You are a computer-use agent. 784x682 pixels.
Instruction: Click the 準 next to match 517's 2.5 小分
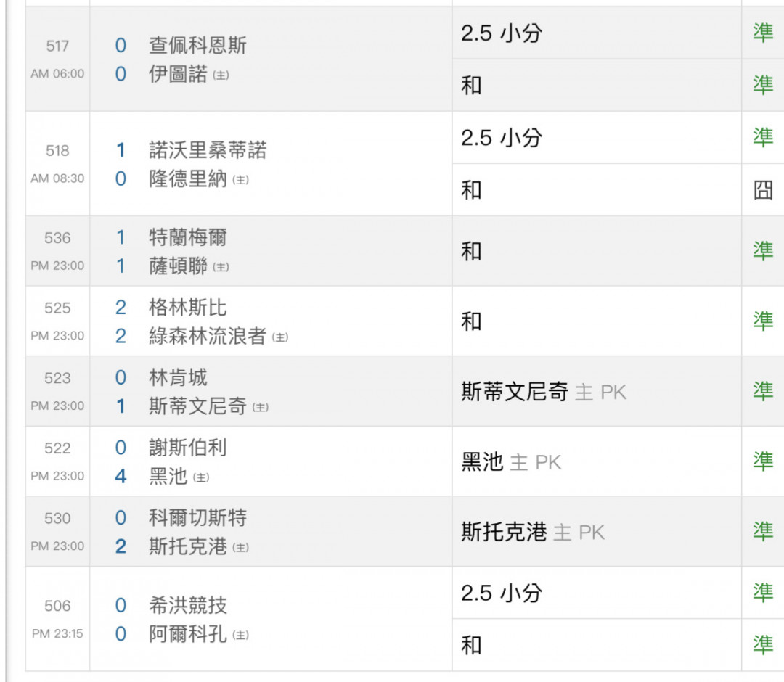(763, 33)
